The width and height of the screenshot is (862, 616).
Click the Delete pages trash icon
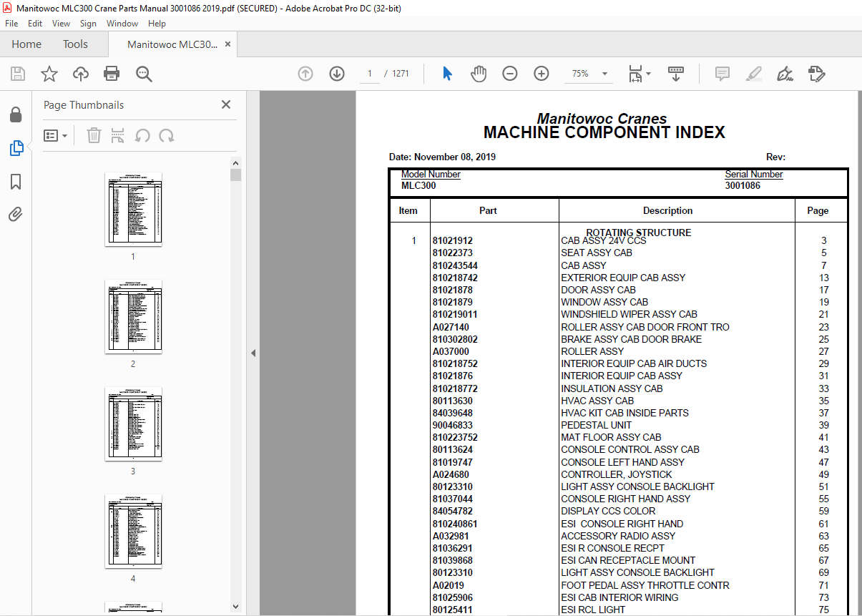94,135
